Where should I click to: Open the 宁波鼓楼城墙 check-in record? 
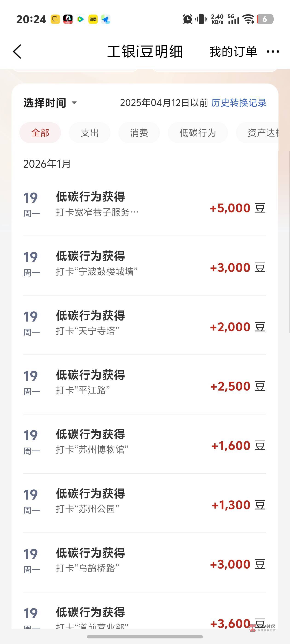coord(145,265)
